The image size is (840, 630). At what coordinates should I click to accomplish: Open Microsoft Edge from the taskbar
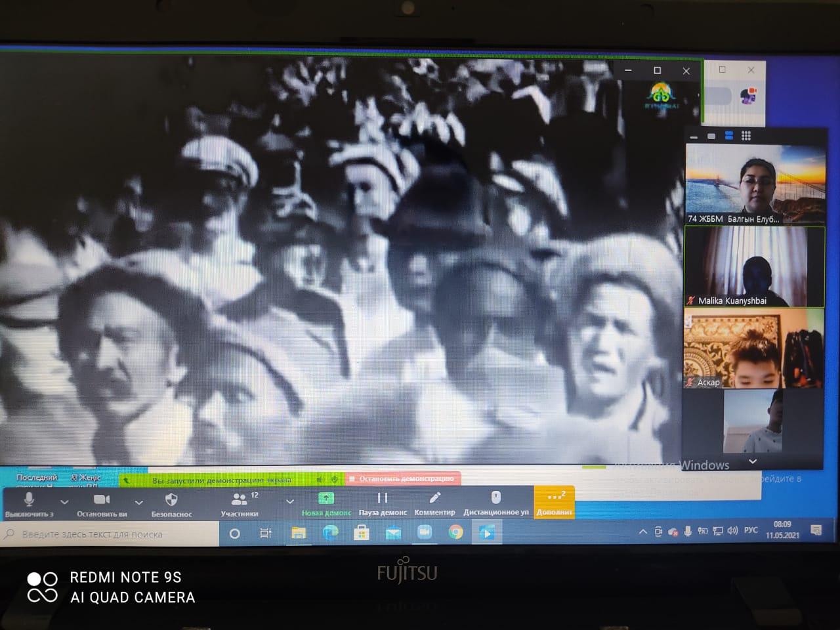coord(330,533)
